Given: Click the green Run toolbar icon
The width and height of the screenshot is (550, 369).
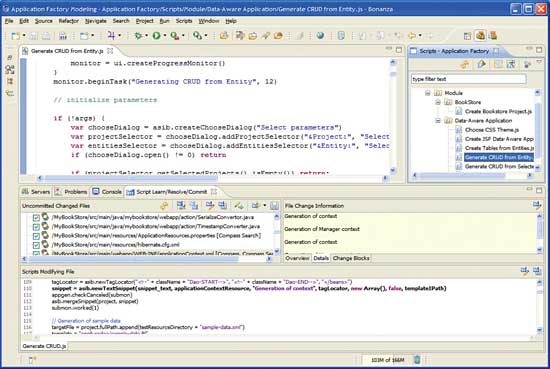Looking at the screenshot, I should [x=156, y=35].
